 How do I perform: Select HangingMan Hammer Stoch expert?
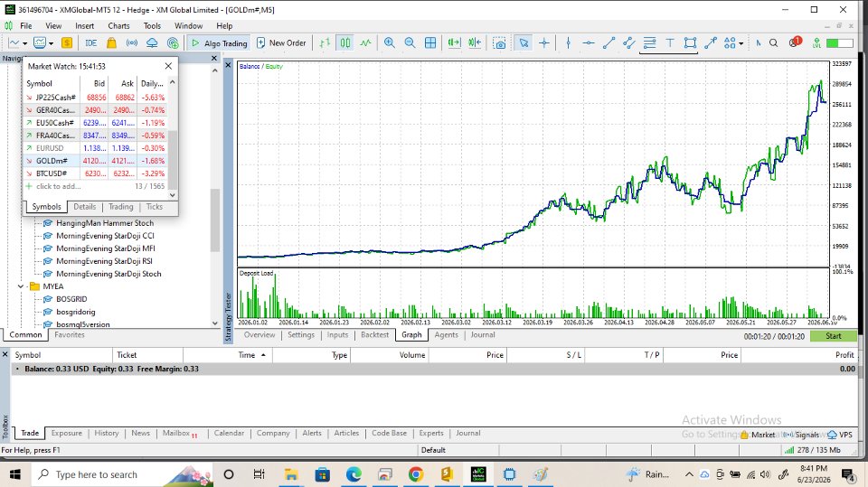pos(105,222)
